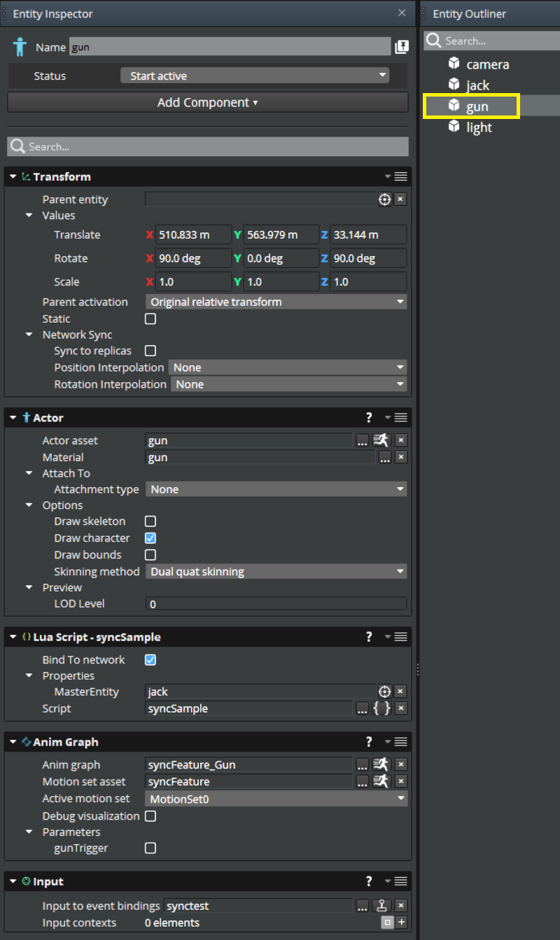Viewport: 560px width, 940px height.
Task: Disable Draw character in the Actor component
Action: pos(150,538)
